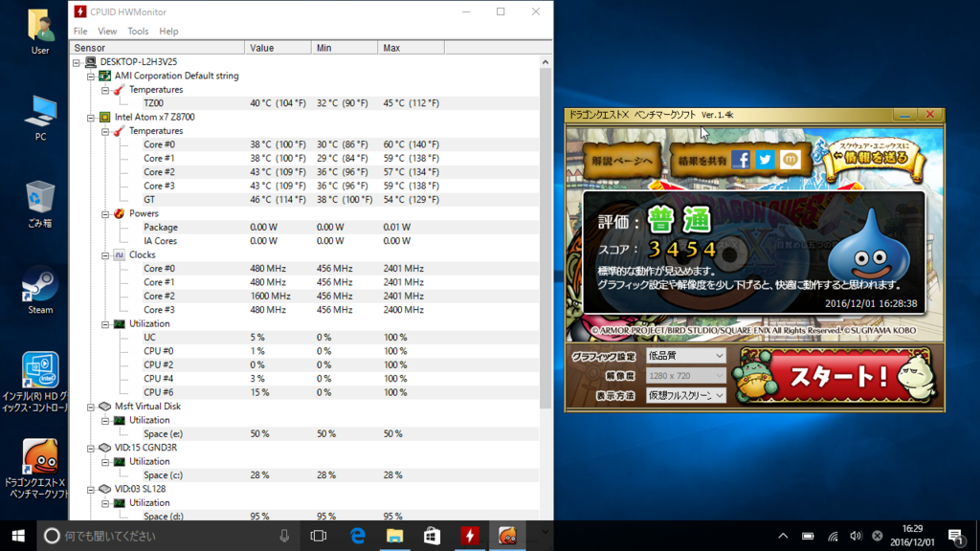
Task: Open the Recycle Bin (ごみ箱) icon
Action: (40, 205)
